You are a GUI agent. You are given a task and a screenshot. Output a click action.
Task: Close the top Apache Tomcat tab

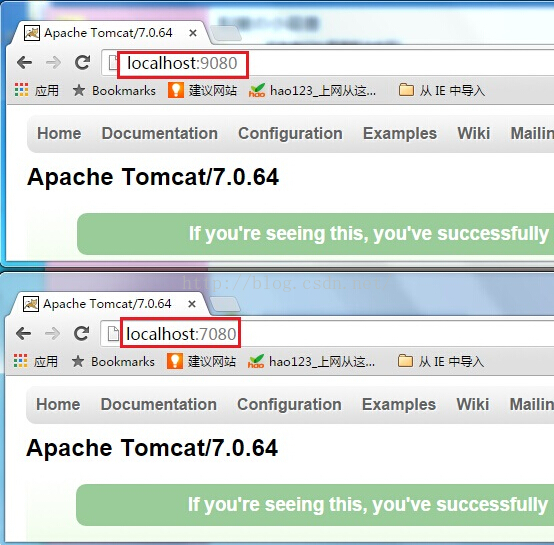[193, 33]
